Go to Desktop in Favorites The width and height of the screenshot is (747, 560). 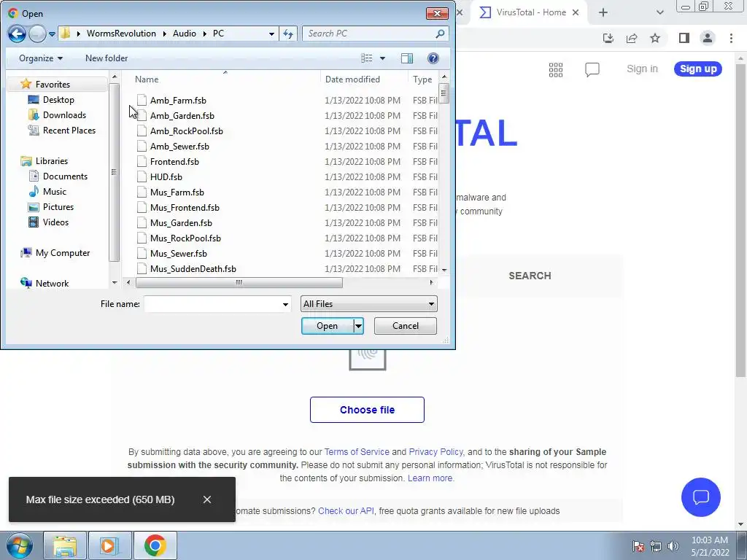pyautogui.click(x=58, y=99)
